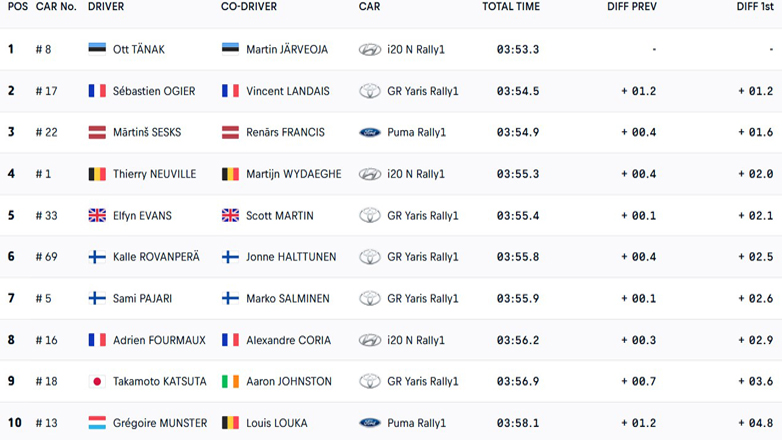Click the Toyota logo beside Ogier's GR Yaris Rally1
Image resolution: width=782 pixels, height=440 pixels.
[x=370, y=91]
